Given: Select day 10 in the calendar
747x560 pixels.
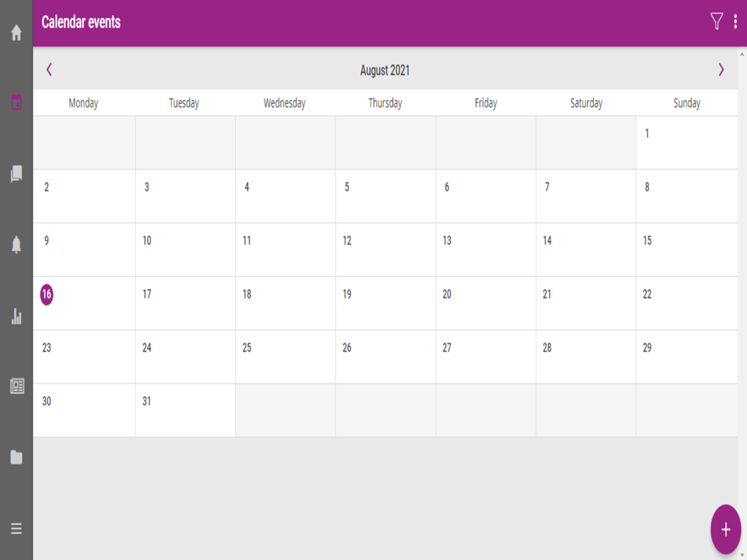Looking at the screenshot, I should click(185, 249).
